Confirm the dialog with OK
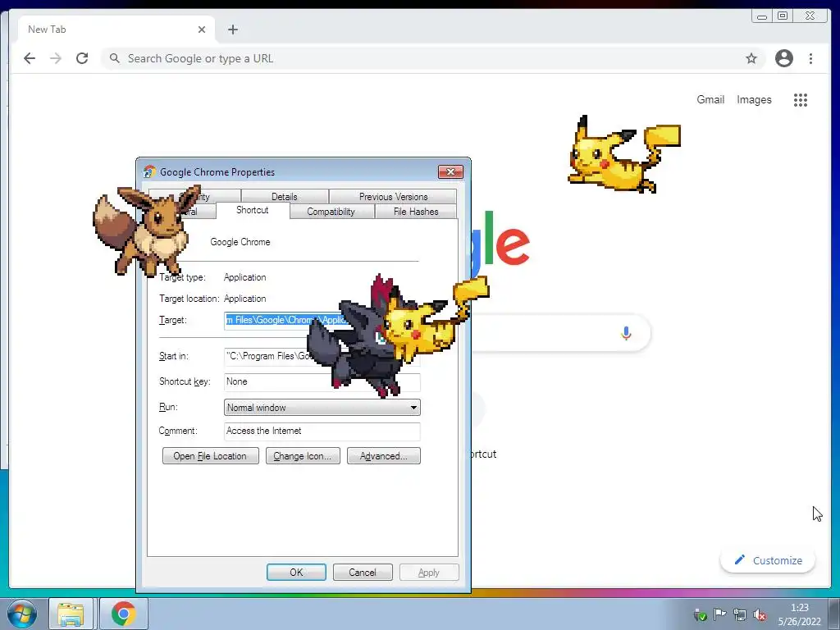This screenshot has height=630, width=840. [296, 572]
